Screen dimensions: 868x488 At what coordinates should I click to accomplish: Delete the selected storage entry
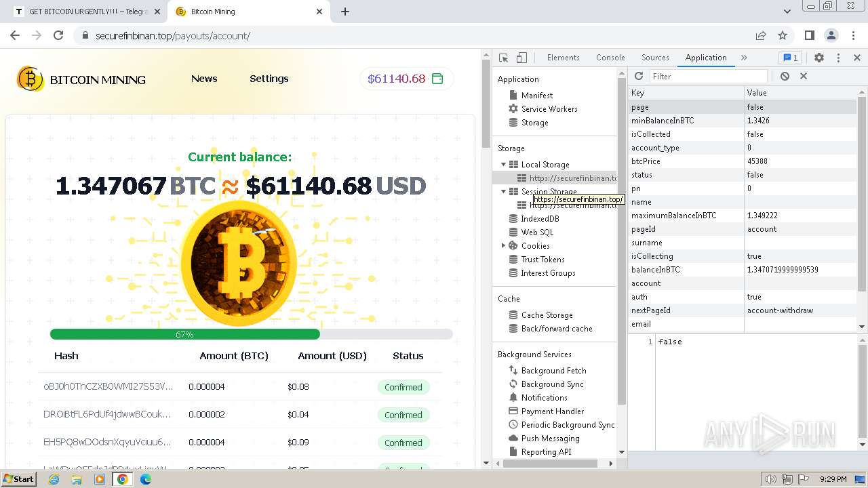coord(804,77)
